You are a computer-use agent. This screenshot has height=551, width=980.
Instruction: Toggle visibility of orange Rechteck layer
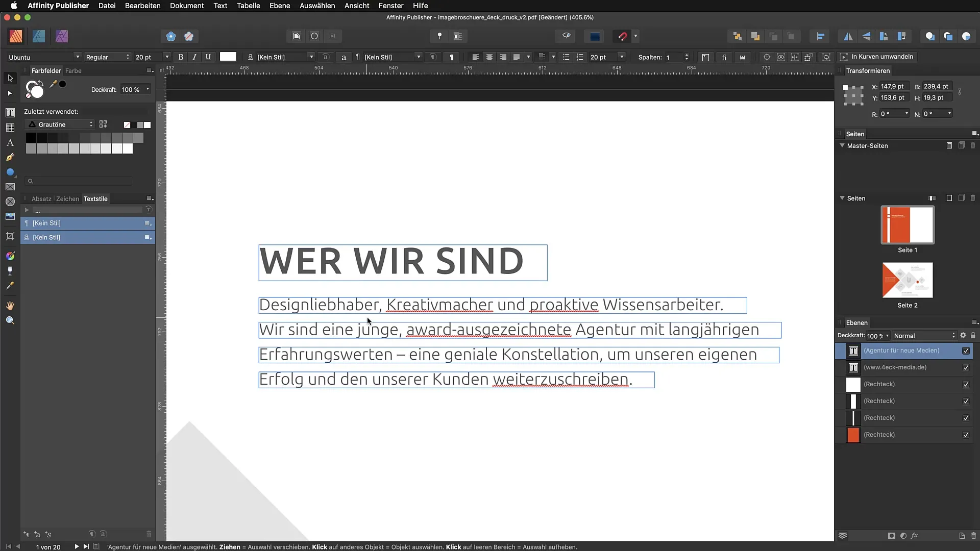pyautogui.click(x=966, y=435)
